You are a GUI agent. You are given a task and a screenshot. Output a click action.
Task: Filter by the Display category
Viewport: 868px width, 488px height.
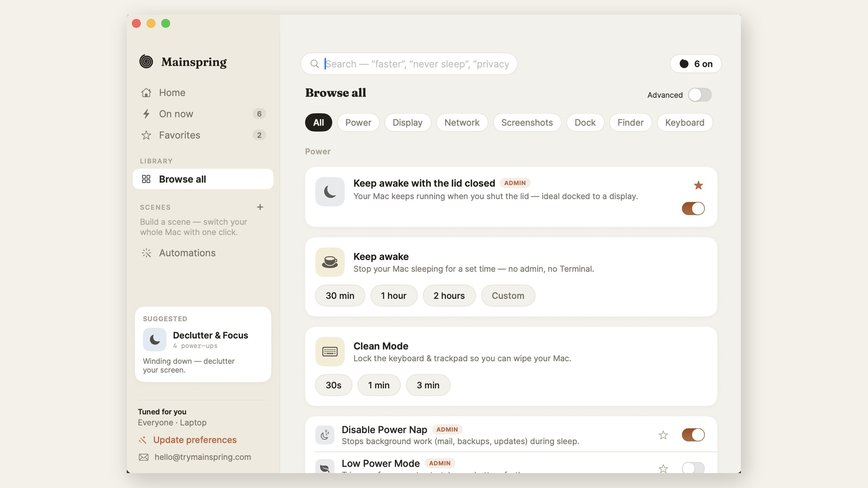pos(407,122)
